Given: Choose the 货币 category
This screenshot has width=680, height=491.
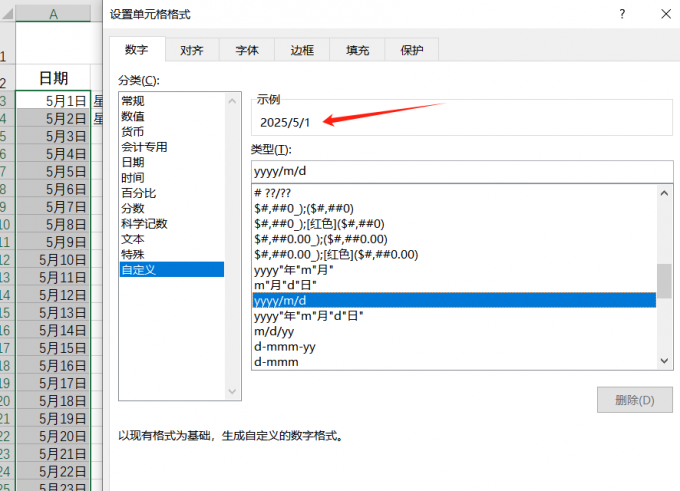Looking at the screenshot, I should pos(172,131).
